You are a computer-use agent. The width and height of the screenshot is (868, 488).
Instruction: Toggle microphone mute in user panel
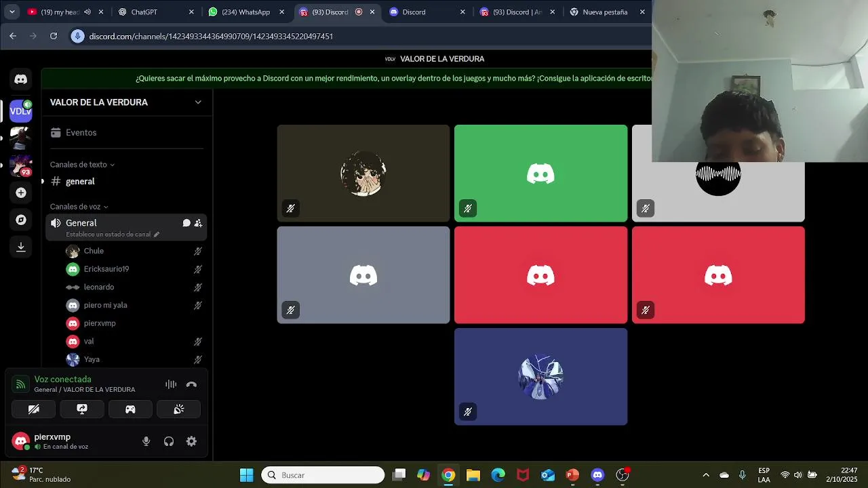coord(146,442)
